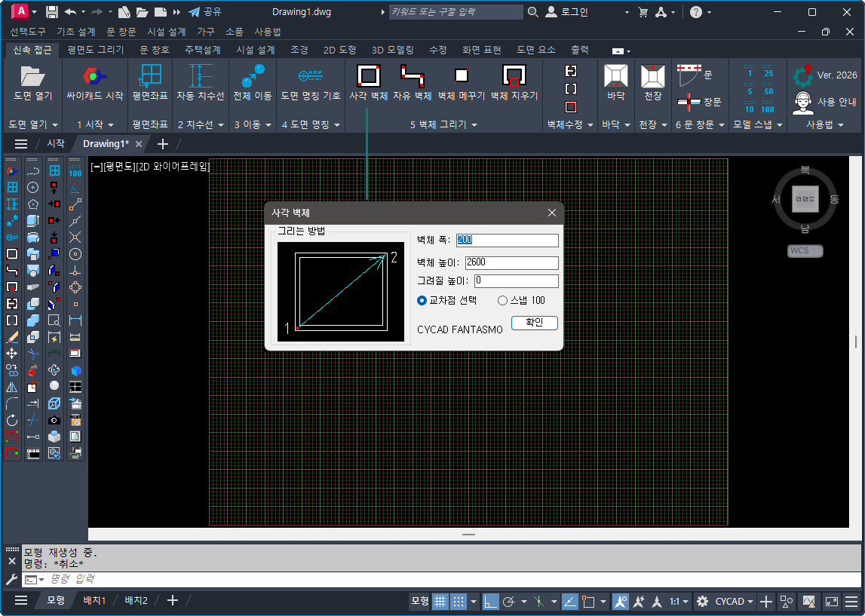Click the 벽체 높이 input field
This screenshot has height=616, width=865.
tap(511, 262)
